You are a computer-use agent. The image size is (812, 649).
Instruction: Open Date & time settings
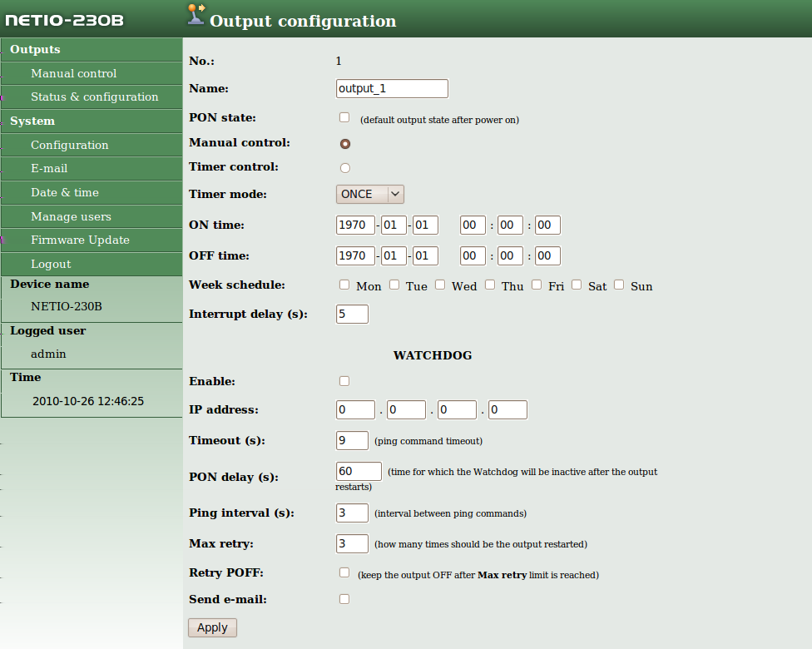tap(65, 193)
